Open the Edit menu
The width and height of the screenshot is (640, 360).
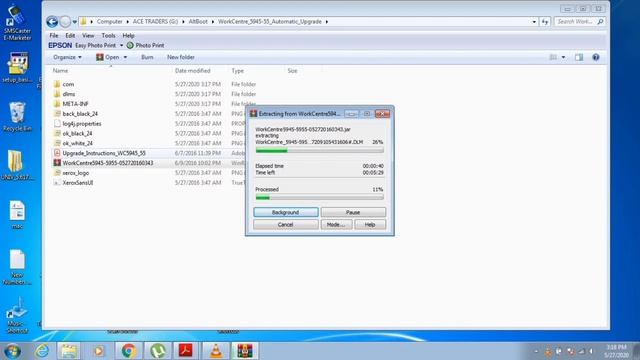point(70,36)
